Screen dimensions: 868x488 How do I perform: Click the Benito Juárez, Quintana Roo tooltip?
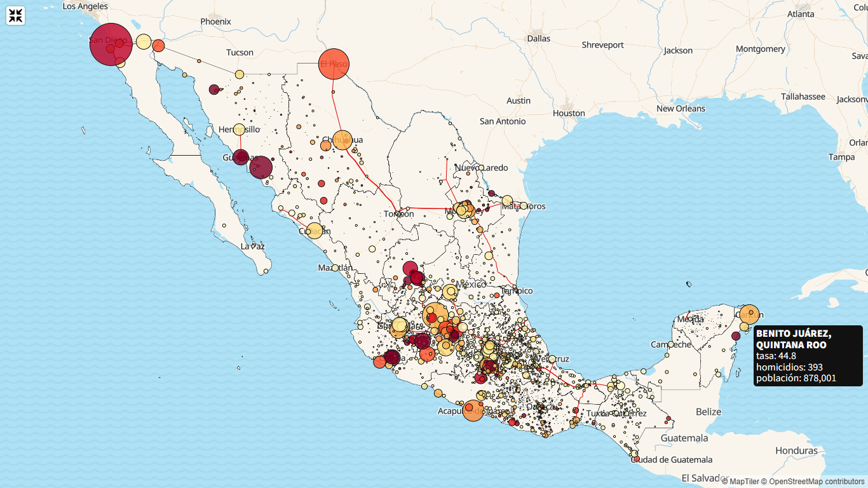808,356
